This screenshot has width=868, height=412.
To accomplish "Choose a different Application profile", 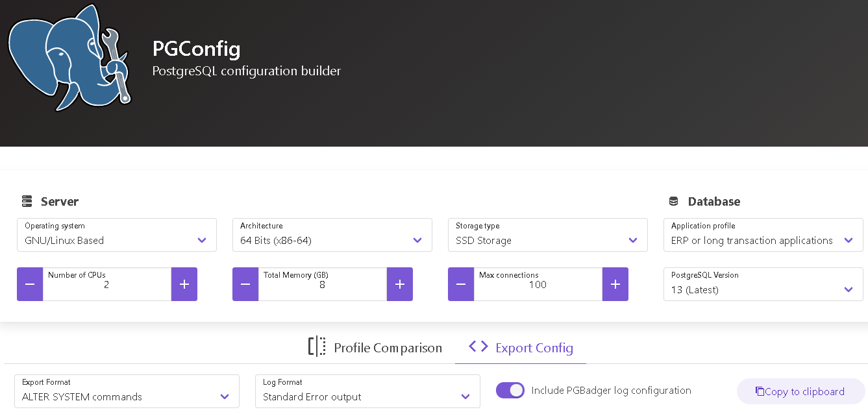I will tap(763, 235).
